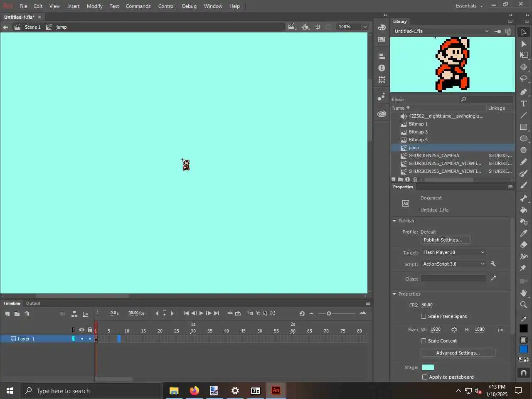Enable Scale Content checkbox

click(424, 341)
